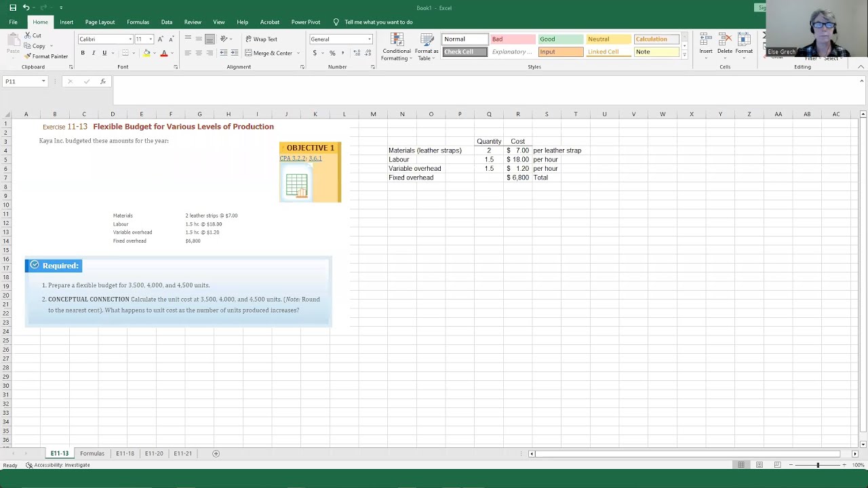Open the font name Calibri dropdown

click(x=130, y=39)
